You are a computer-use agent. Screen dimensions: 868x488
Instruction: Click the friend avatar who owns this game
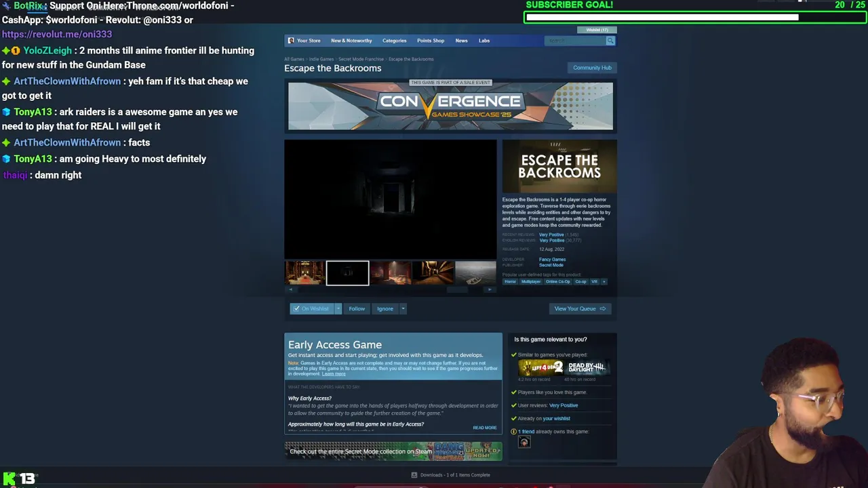[524, 442]
